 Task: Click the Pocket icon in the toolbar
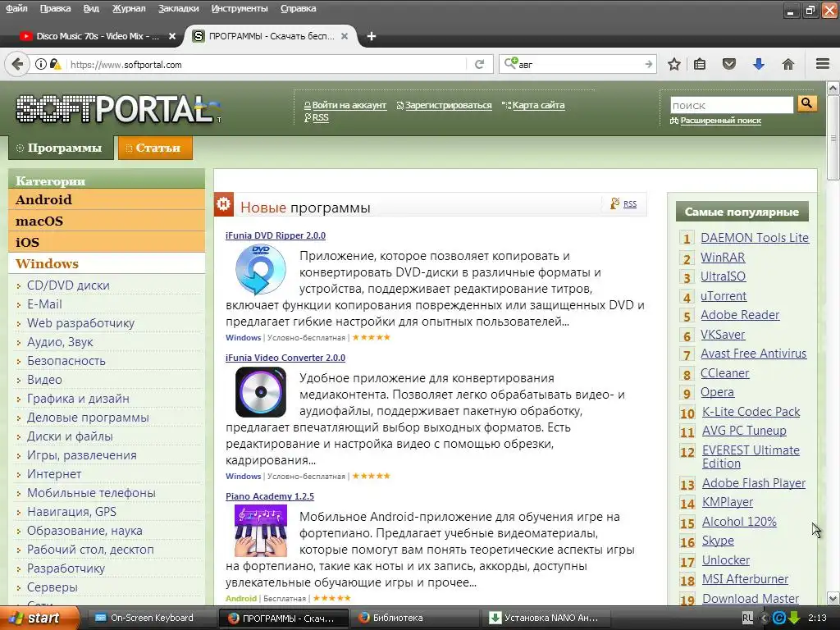point(729,64)
